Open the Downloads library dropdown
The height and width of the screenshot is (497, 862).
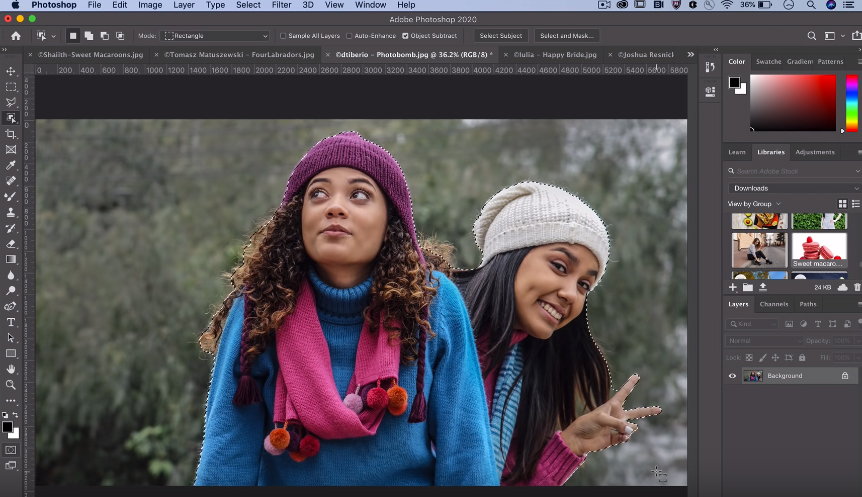coord(794,188)
